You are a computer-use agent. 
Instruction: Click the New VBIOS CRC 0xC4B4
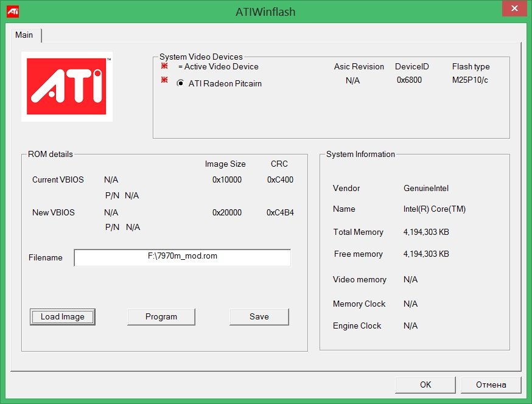280,213
